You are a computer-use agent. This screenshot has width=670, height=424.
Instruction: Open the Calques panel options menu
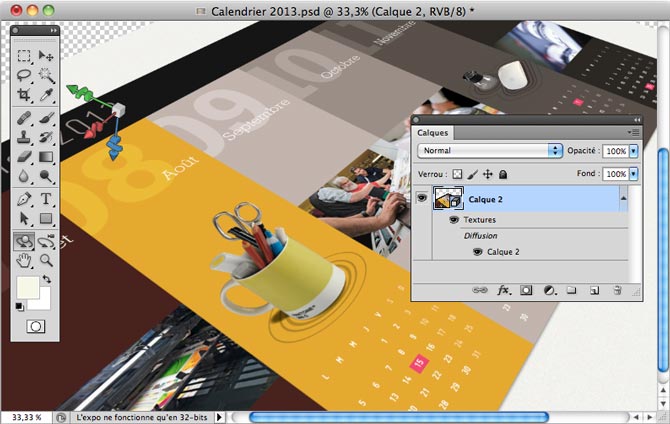coord(633,132)
